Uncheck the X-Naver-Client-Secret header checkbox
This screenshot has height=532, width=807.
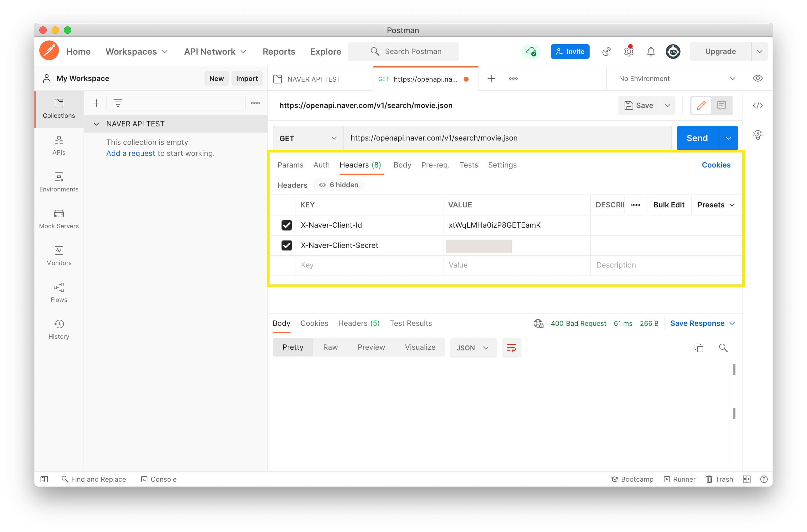point(287,245)
